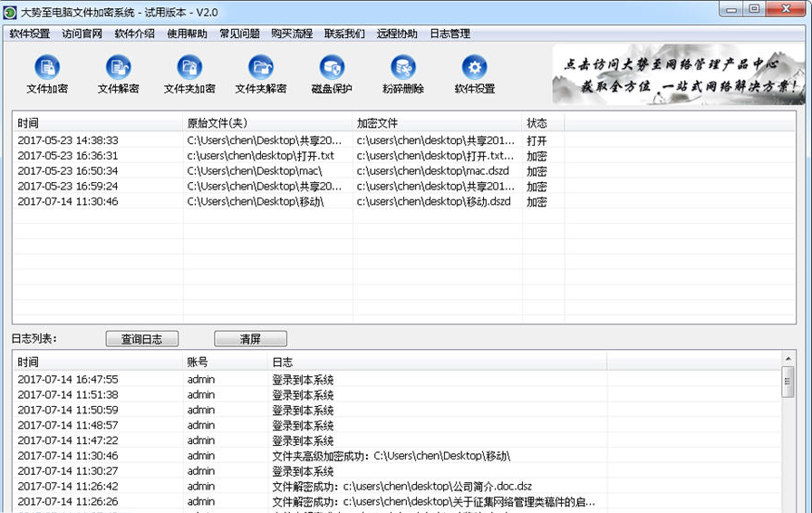The width and height of the screenshot is (812, 513).
Task: Click the 文件解密 (file decrypt) toolbar icon
Action: click(119, 68)
